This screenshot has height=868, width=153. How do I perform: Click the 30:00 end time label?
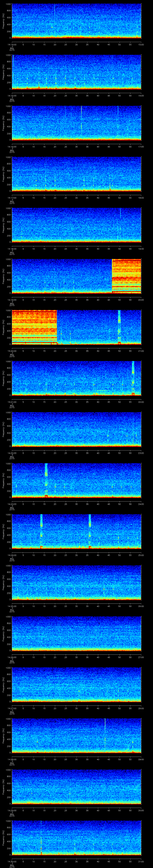coord(141,810)
